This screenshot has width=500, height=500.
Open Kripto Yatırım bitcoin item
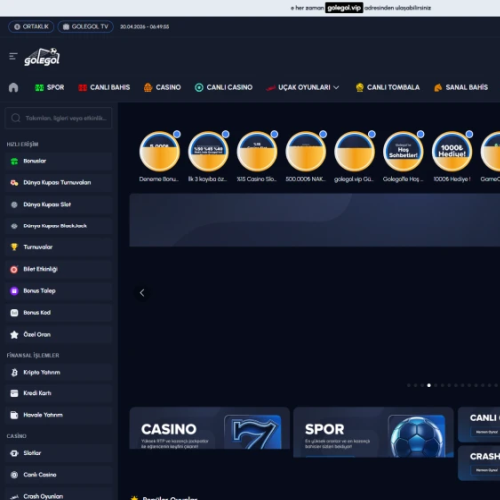59,372
